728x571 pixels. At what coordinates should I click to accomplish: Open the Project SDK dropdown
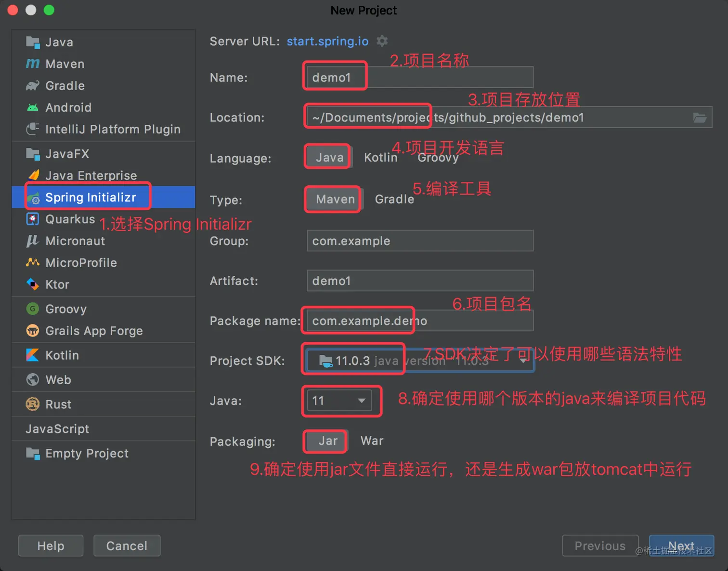tap(420, 361)
